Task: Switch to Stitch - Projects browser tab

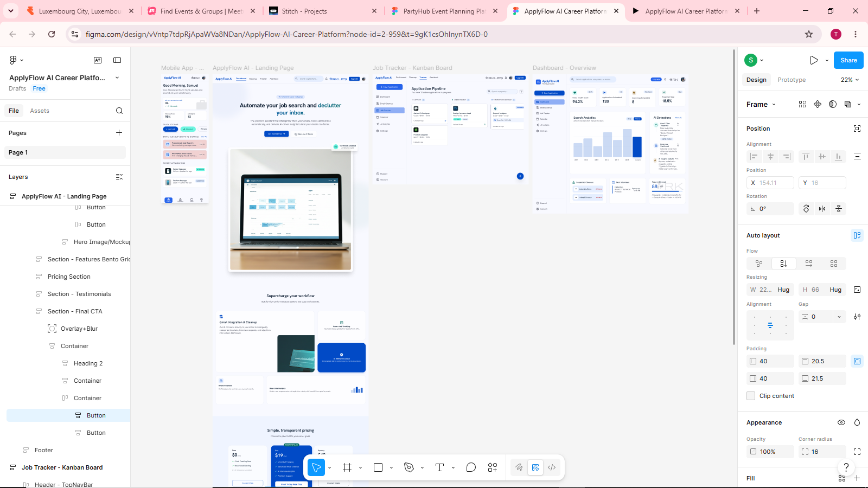Action: [323, 11]
